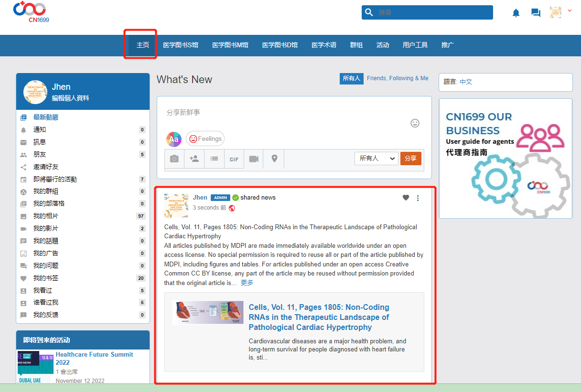Screen dimensions: 581x392
Task: Click the 朋友 people icon in sidebar
Action: [23, 155]
